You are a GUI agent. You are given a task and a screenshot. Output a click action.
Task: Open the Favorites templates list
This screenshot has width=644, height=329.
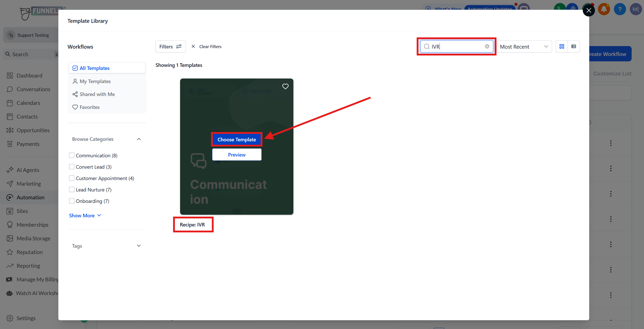point(90,107)
